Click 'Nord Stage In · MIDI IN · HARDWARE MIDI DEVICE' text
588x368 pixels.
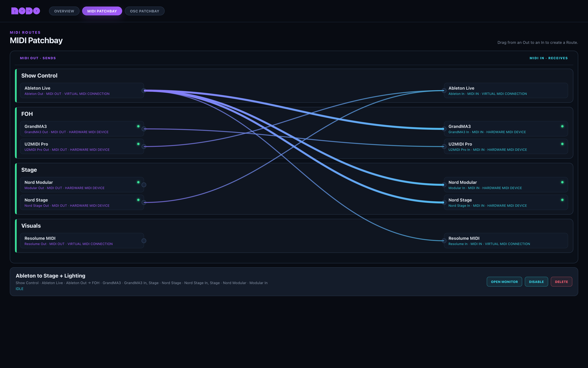(488, 206)
